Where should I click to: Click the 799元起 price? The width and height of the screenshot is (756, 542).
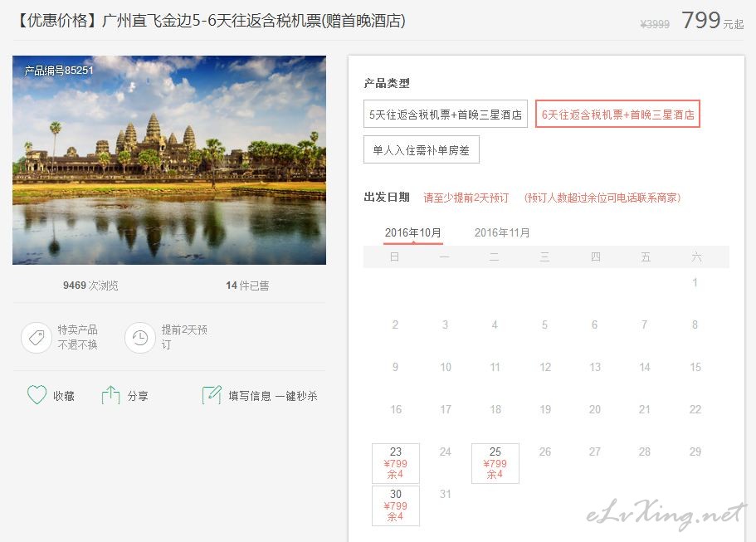[x=712, y=21]
